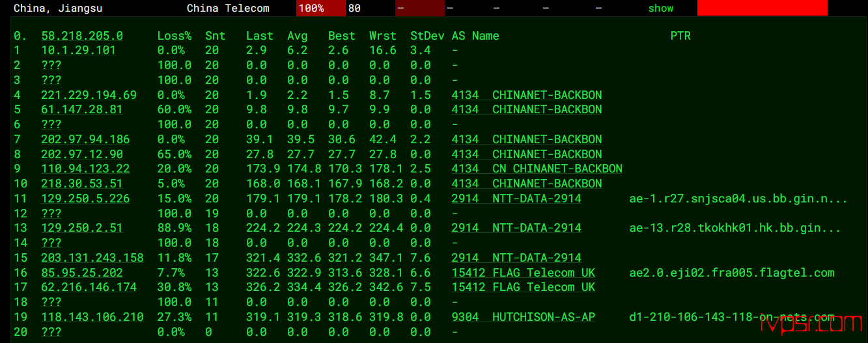
Task: Select the Avg column header
Action: click(298, 36)
